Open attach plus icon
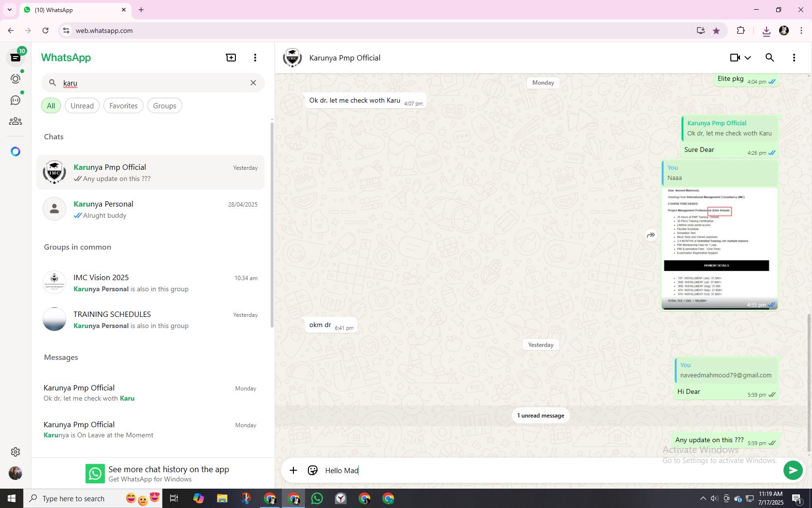This screenshot has height=508, width=812. [x=293, y=470]
